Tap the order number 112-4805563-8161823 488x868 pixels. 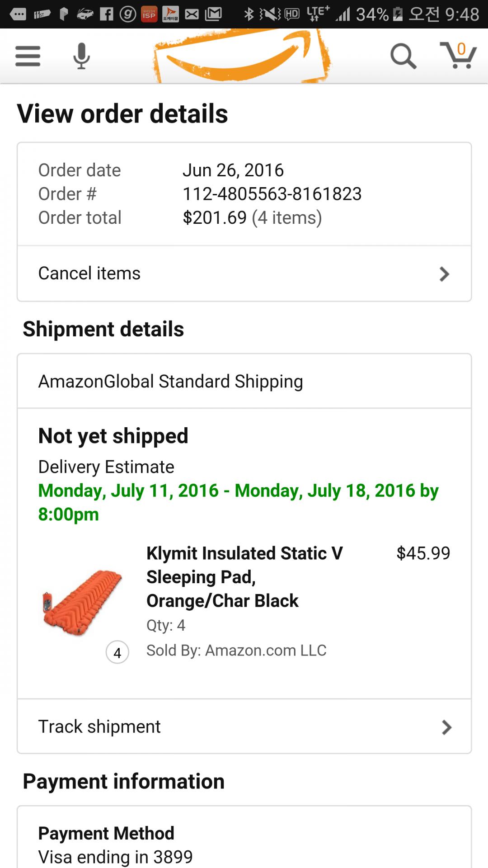coord(272,194)
